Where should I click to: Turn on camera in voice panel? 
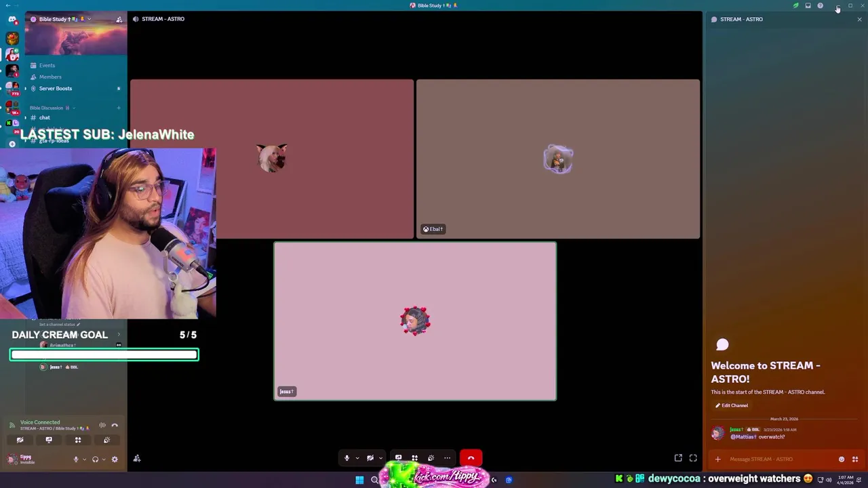(20, 440)
